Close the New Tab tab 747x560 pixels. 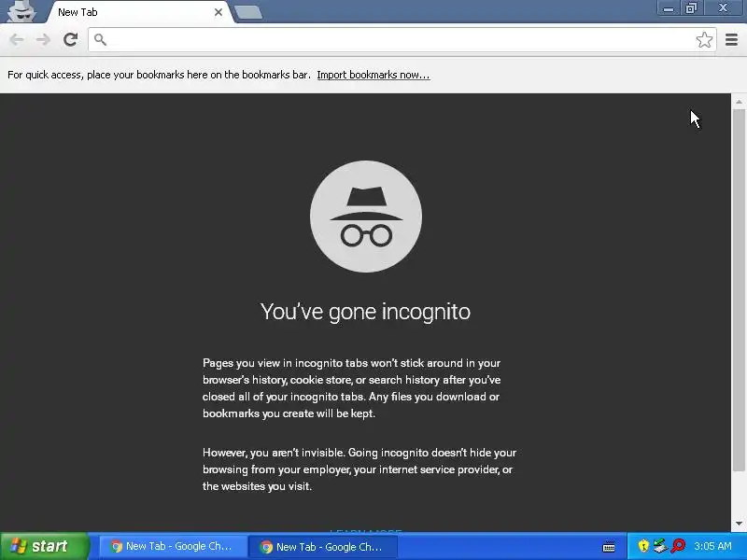tap(218, 12)
